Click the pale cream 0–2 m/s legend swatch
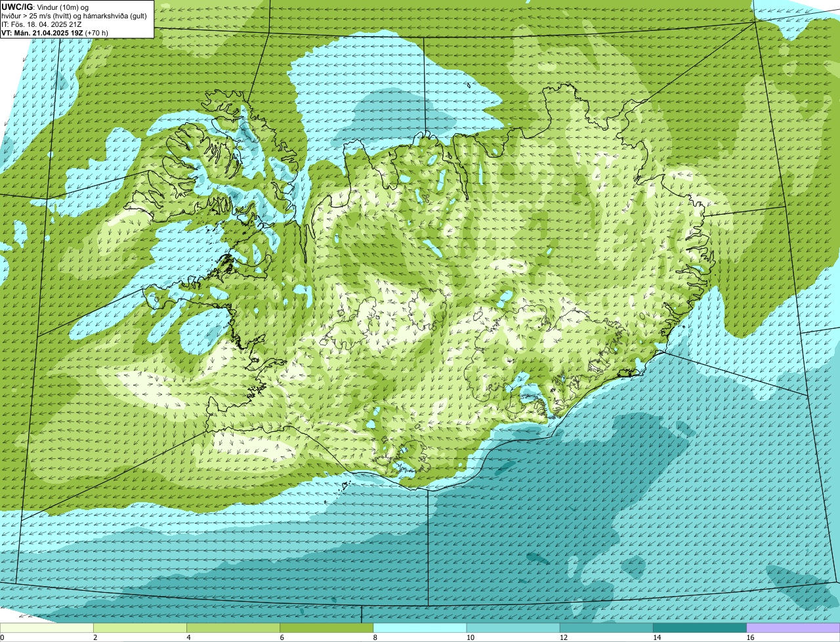 [47, 628]
